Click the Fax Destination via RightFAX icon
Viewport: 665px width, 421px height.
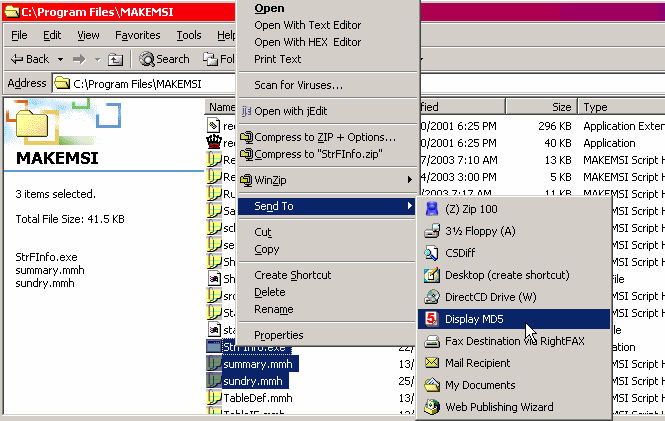click(x=432, y=341)
